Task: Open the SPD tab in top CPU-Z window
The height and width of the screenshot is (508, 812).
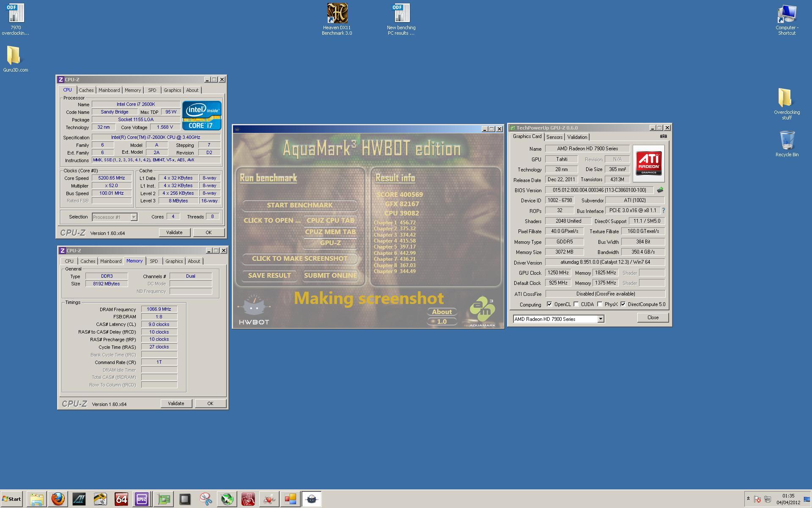Action: pos(152,90)
